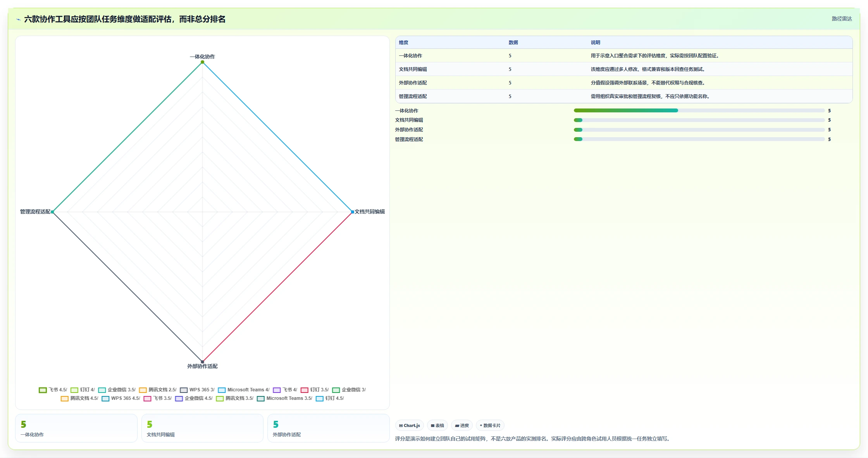Toggle the 腾讯文档 3.5/ legend entry
Viewport: 868px width, 458px height.
click(x=234, y=398)
